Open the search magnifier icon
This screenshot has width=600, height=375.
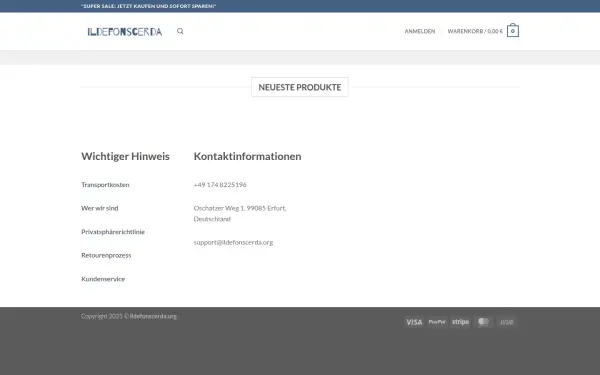(180, 31)
